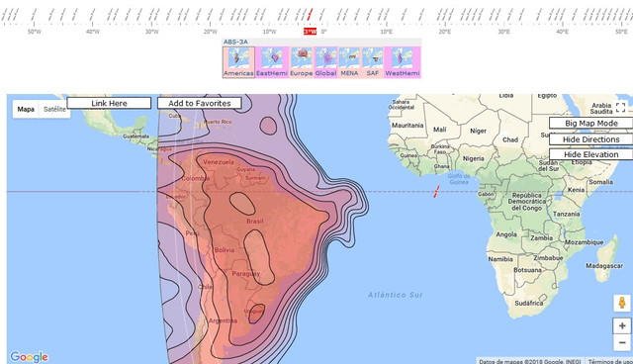Click the 20°W longitude label
The image size is (633, 364).
[211, 32]
